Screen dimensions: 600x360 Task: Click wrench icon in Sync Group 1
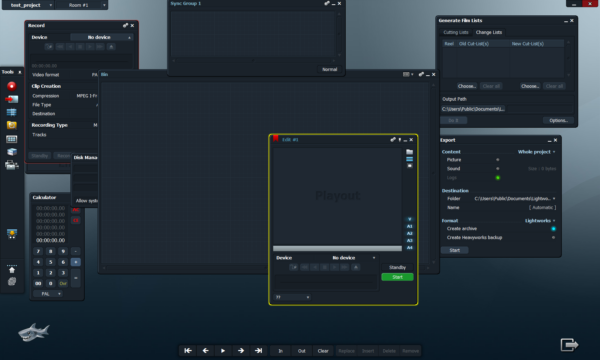(327, 3)
